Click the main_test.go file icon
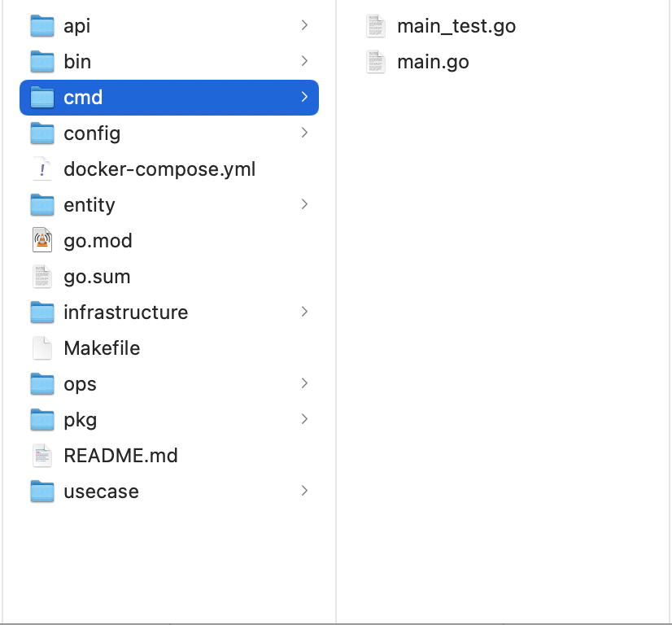Image resolution: width=672 pixels, height=625 pixels. tap(375, 26)
